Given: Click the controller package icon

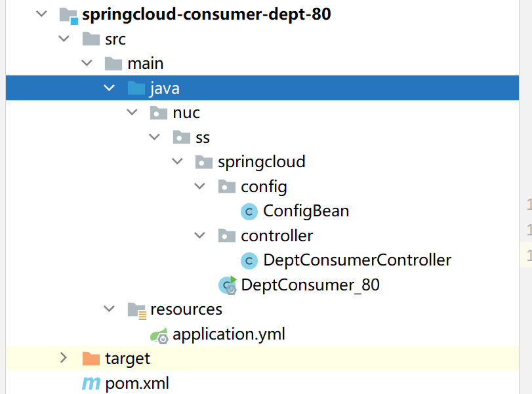Looking at the screenshot, I should pyautogui.click(x=227, y=235).
